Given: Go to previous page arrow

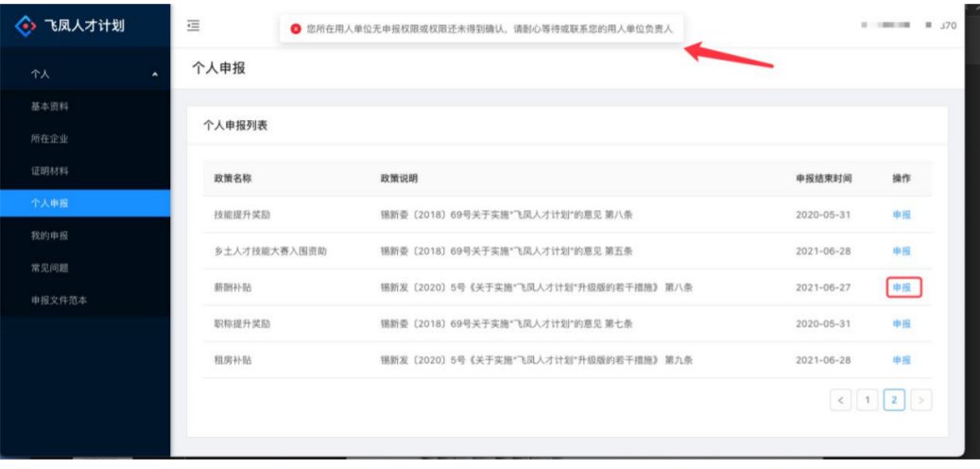Looking at the screenshot, I should 840,400.
